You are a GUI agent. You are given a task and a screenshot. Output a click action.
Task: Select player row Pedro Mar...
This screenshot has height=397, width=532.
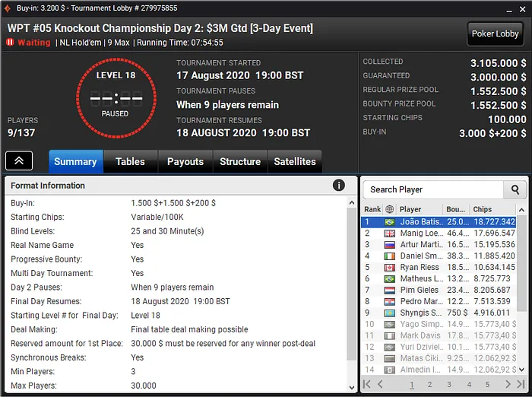[439, 302]
